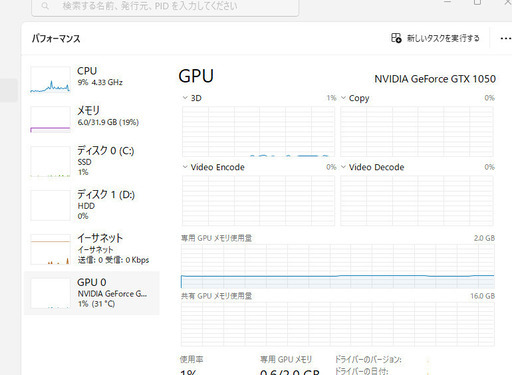Click the Video Decode graph
This screenshot has height=375, width=512.
[x=417, y=201]
